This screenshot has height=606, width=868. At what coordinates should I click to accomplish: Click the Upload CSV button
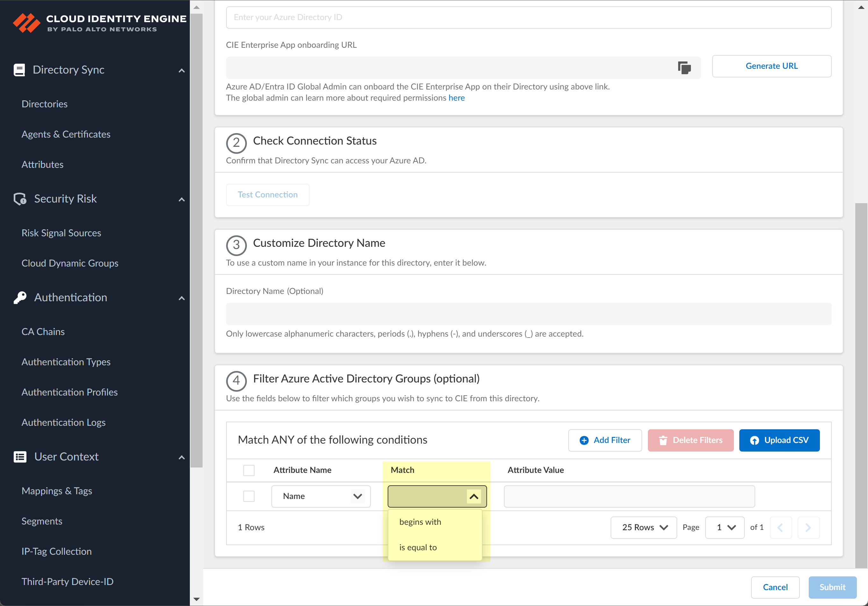[779, 440]
